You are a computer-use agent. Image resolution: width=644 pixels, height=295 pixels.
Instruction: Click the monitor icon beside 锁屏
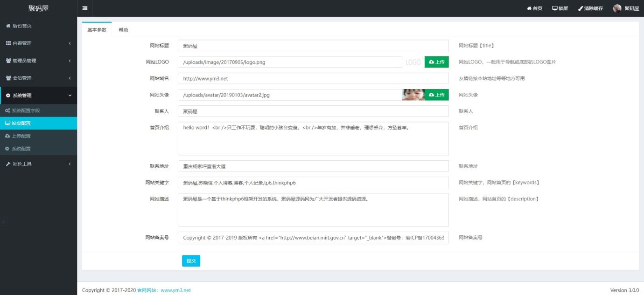[555, 8]
